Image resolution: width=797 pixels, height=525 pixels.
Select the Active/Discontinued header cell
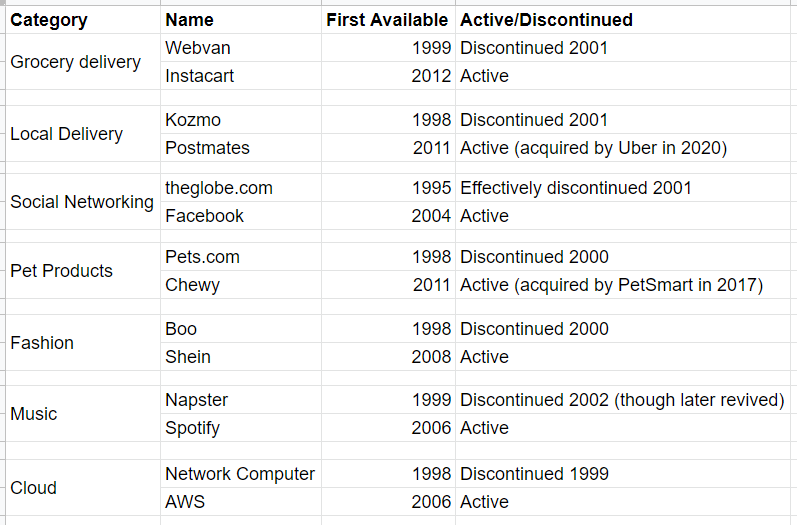point(626,20)
